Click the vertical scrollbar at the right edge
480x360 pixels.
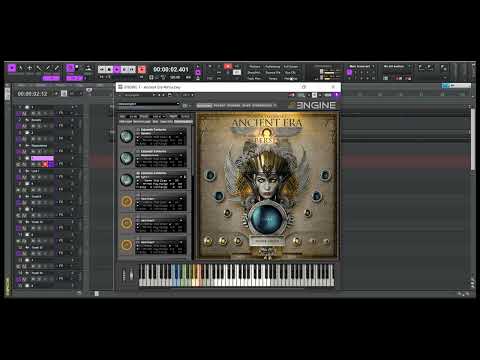point(473,140)
